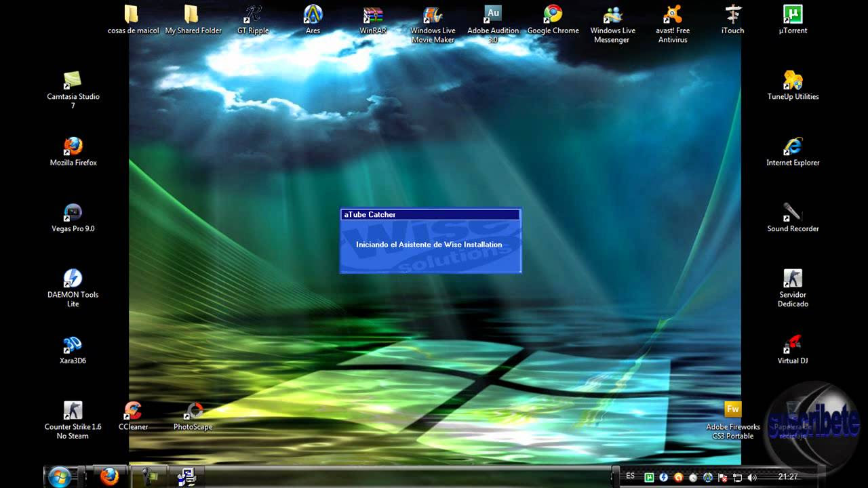This screenshot has height=488, width=868.
Task: Launch PhotoScape from the desktop
Action: point(193,415)
